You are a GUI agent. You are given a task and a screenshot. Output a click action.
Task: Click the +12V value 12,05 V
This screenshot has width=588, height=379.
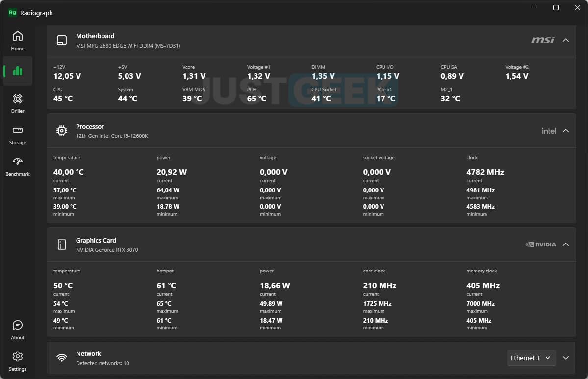tap(67, 76)
